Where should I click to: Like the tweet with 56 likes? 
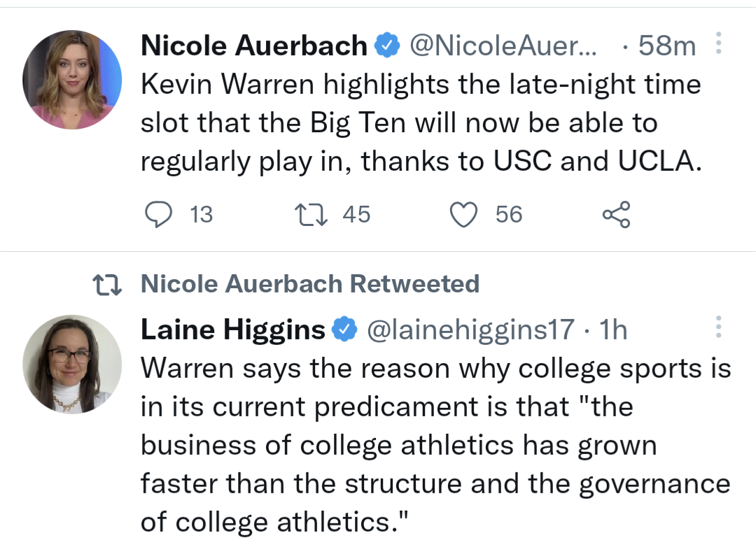coord(463,214)
